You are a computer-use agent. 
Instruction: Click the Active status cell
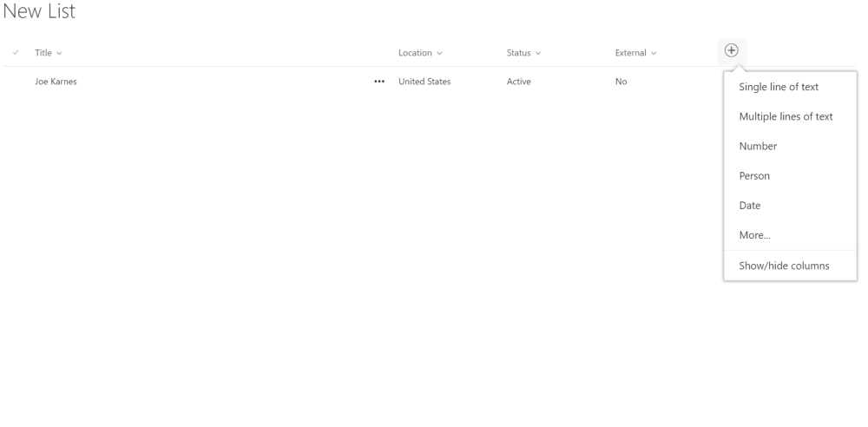tap(518, 82)
